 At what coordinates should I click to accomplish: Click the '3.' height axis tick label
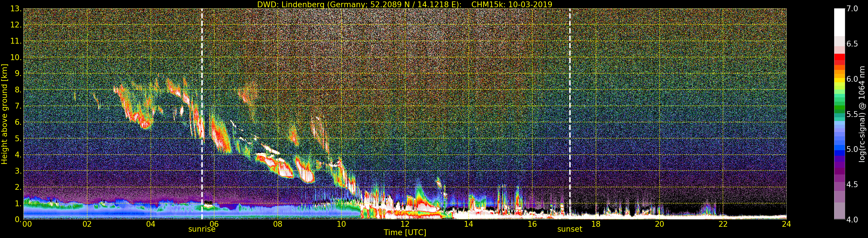(18, 171)
